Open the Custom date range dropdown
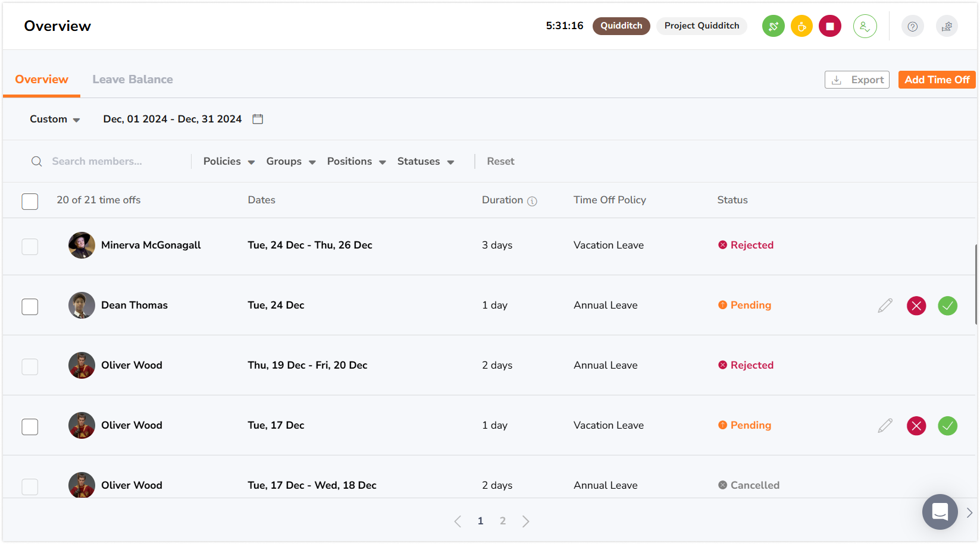Image resolution: width=980 pixels, height=544 pixels. 55,120
